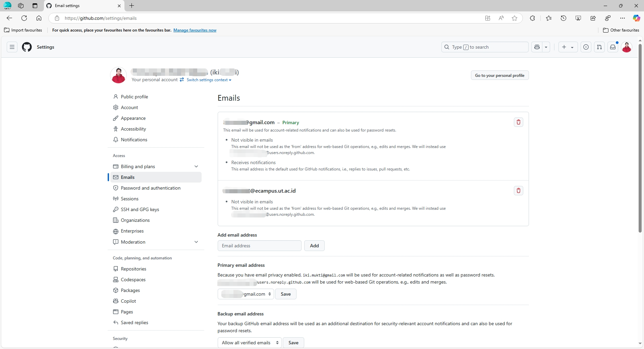Delete the ecampus.ut.ac.id email address

(x=518, y=191)
